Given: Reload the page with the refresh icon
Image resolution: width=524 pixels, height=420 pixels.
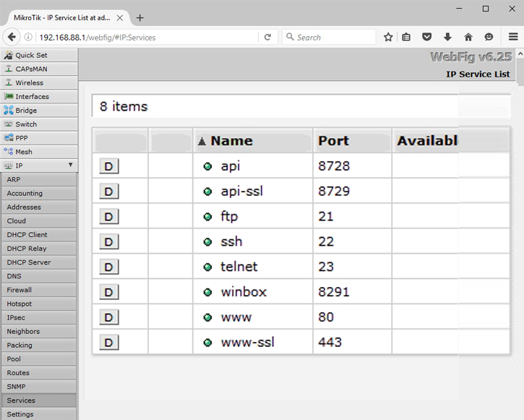Looking at the screenshot, I should (x=267, y=37).
